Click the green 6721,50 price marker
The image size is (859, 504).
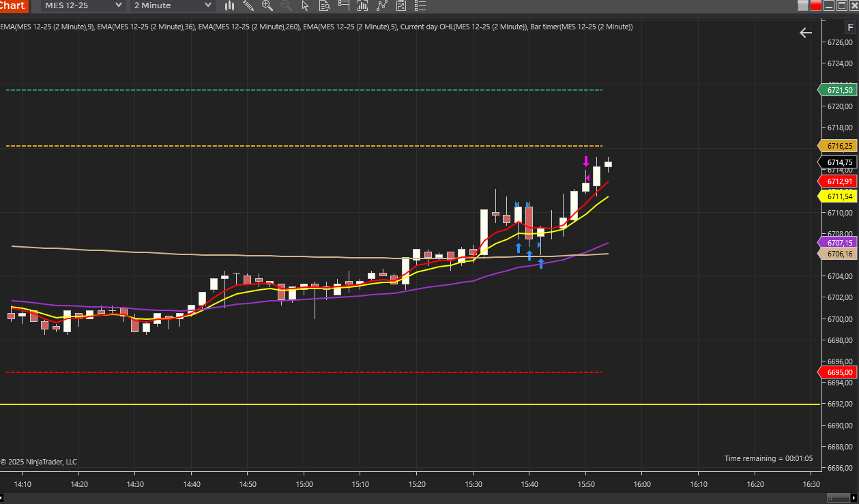[836, 90]
